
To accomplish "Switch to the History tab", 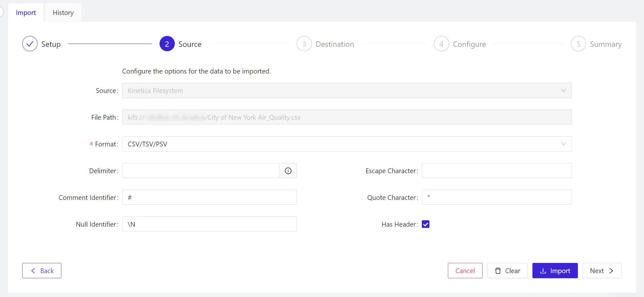I will tap(63, 13).
